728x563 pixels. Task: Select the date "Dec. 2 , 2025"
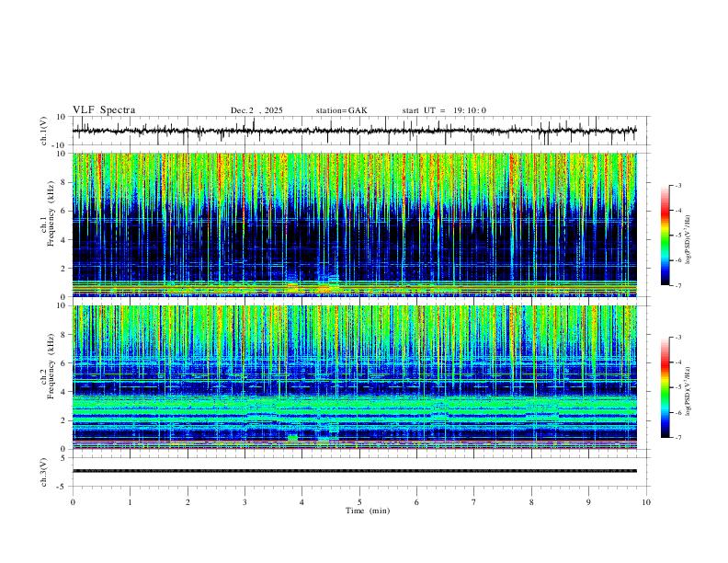point(256,110)
